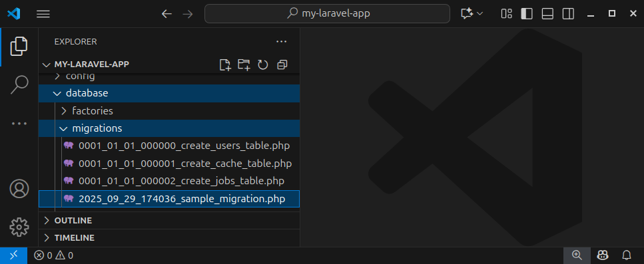The height and width of the screenshot is (264, 644).
Task: Open 0001_01_01_000002_create_jobs_table.php
Action: [x=169, y=181]
